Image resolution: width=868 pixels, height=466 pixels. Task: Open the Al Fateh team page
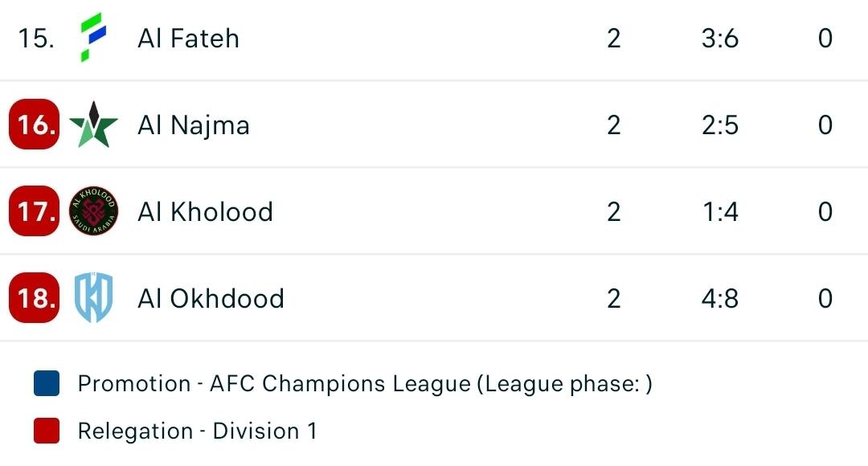188,39
